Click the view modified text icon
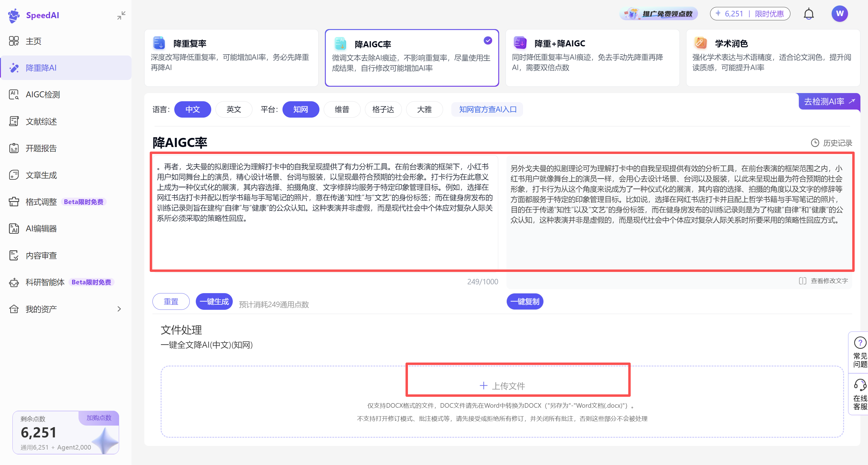The height and width of the screenshot is (465, 868). click(802, 281)
